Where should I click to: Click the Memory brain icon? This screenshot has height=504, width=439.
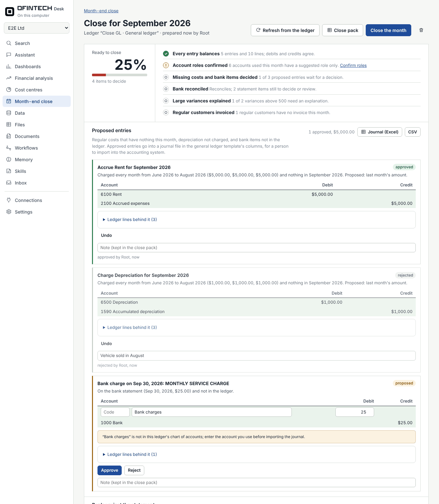pyautogui.click(x=9, y=160)
